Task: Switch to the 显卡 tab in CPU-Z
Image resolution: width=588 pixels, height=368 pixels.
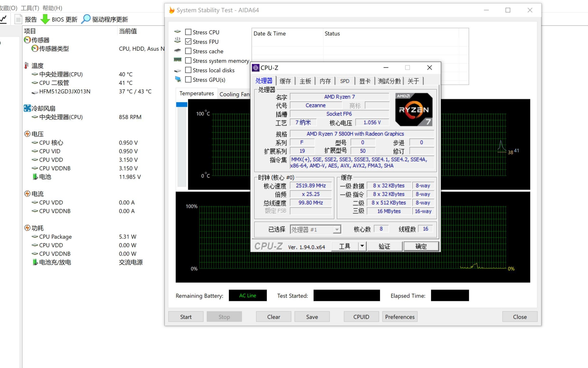Action: 365,81
